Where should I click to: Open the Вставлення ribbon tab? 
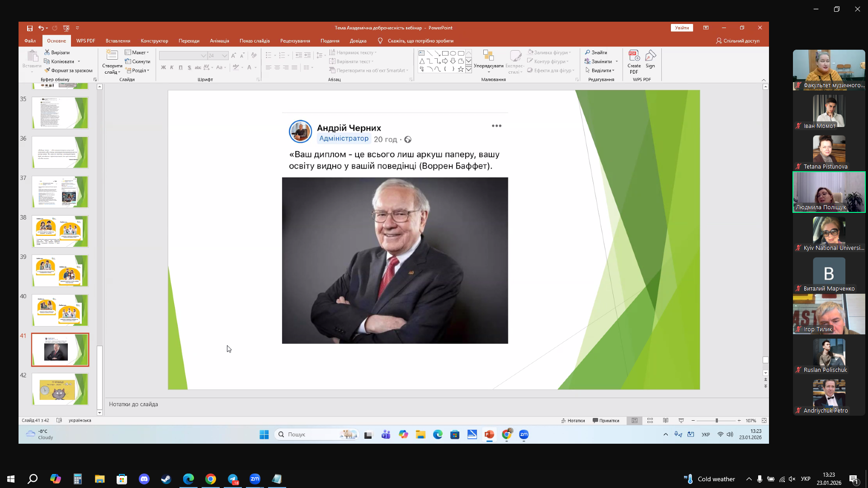click(118, 41)
